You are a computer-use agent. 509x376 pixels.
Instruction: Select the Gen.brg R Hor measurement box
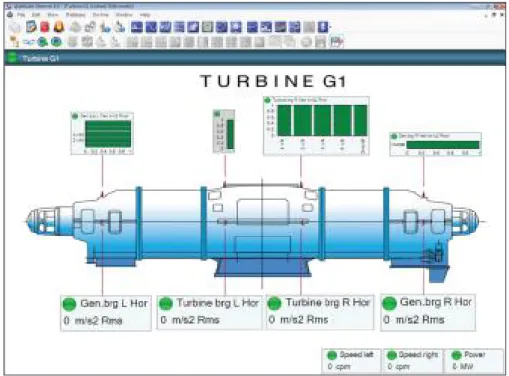428,312
